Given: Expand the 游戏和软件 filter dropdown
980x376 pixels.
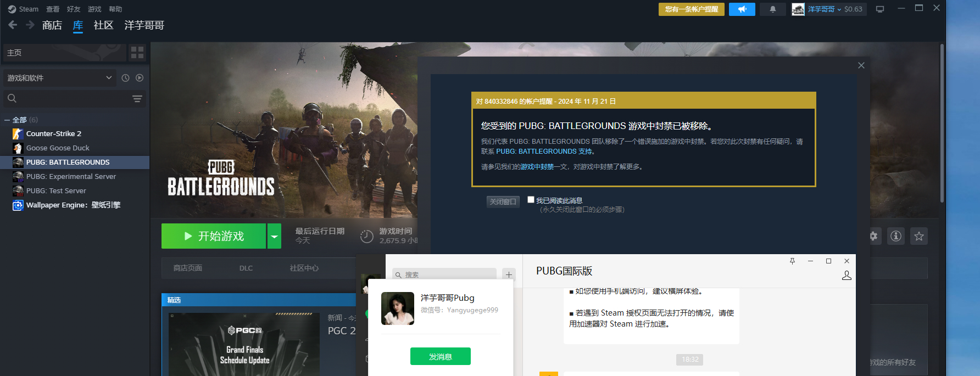Looking at the screenshot, I should pos(60,78).
